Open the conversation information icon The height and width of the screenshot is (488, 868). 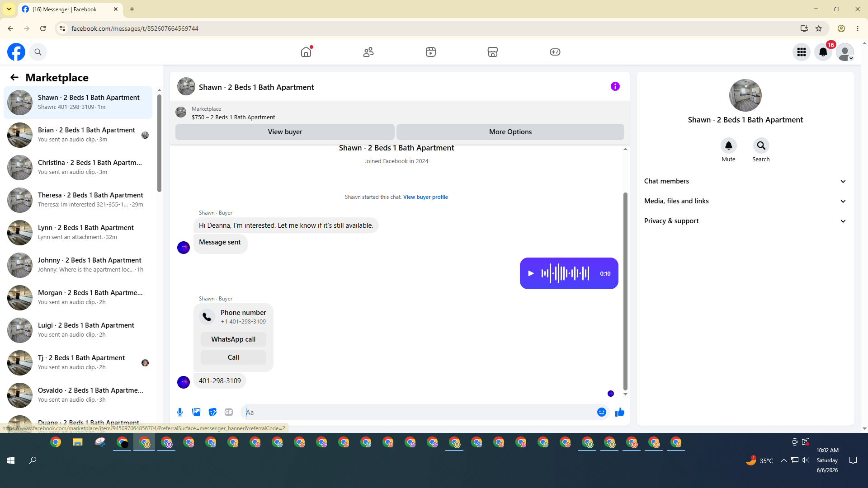click(615, 86)
